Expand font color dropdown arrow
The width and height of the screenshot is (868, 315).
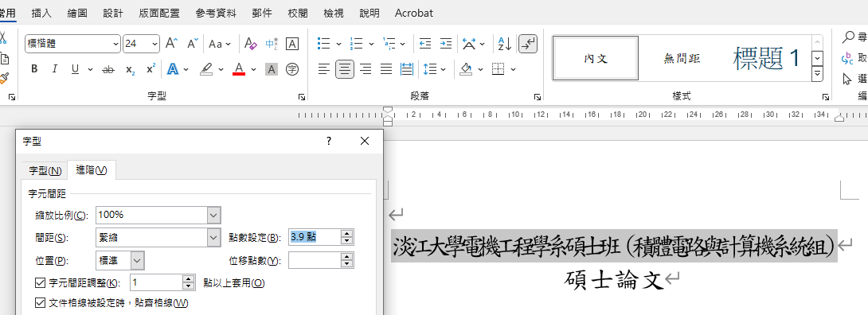[x=253, y=70]
